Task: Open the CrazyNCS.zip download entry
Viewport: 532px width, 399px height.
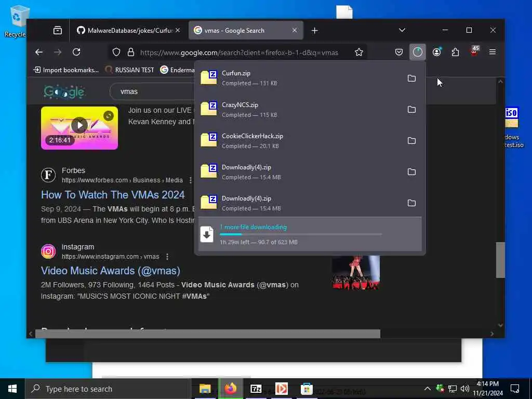Action: 299,109
